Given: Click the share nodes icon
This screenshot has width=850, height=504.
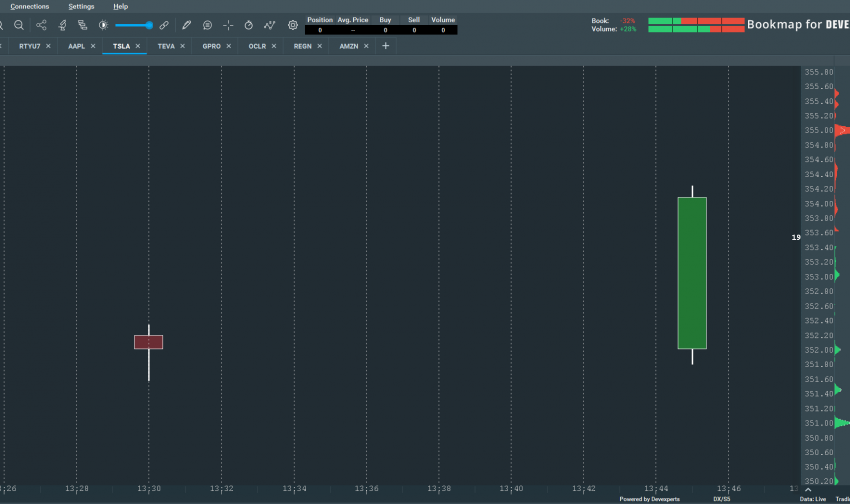Looking at the screenshot, I should click(41, 25).
